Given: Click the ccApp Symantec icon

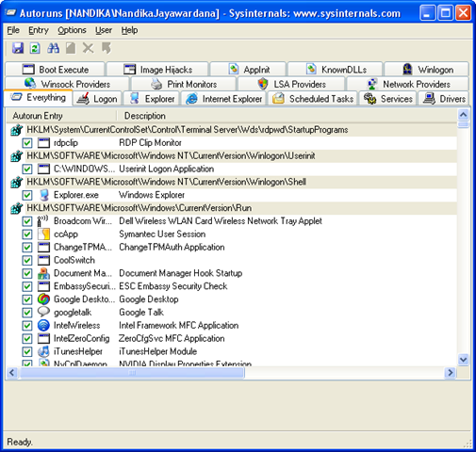Looking at the screenshot, I should [43, 234].
